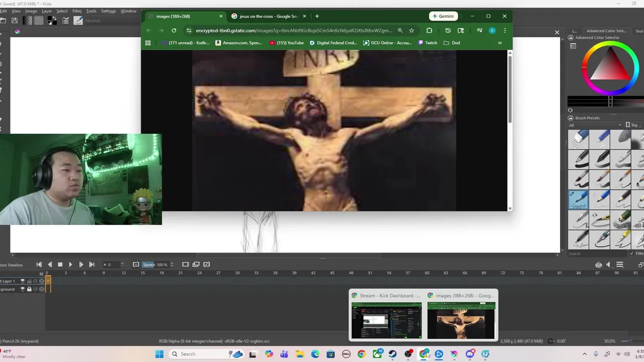Open the Layer menu in Krita
This screenshot has height=362, width=644.
(x=47, y=11)
